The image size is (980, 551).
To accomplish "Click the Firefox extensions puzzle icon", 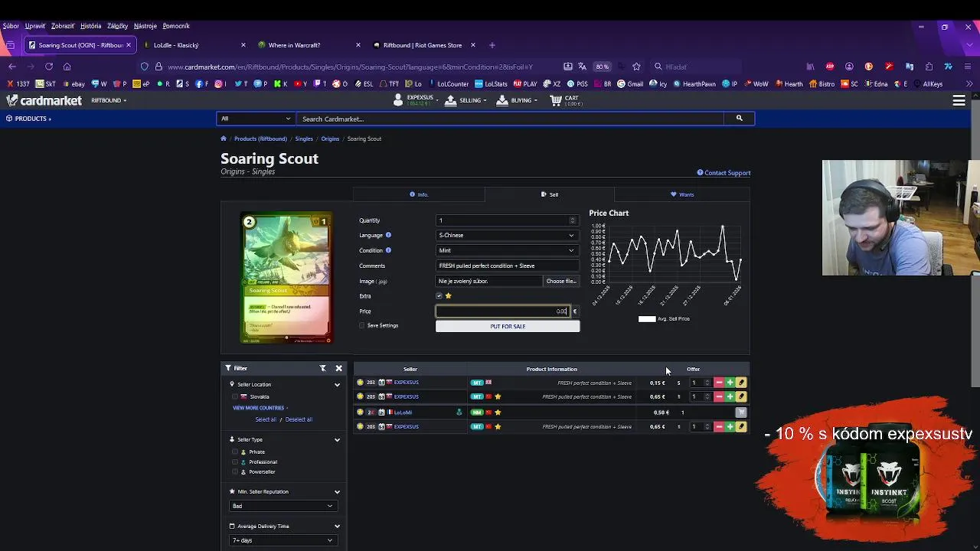I will [x=929, y=67].
